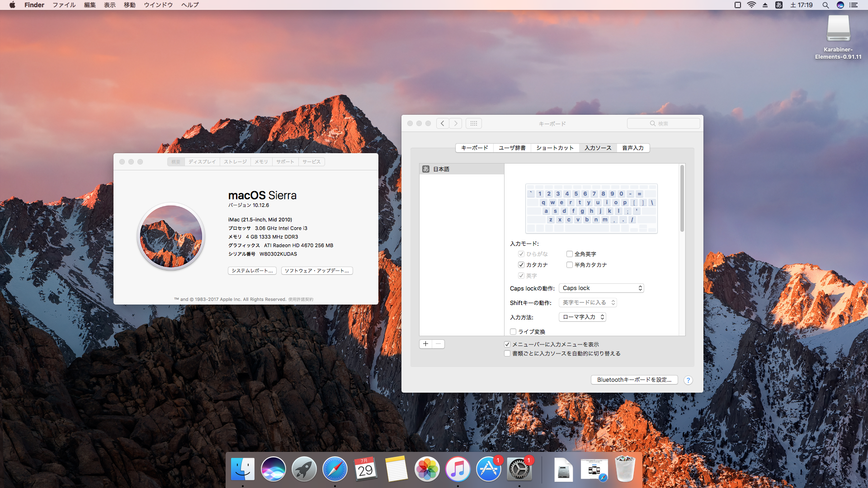The height and width of the screenshot is (488, 868).
Task: Switch to the ディスプレイ tab in About window
Action: pos(202,162)
